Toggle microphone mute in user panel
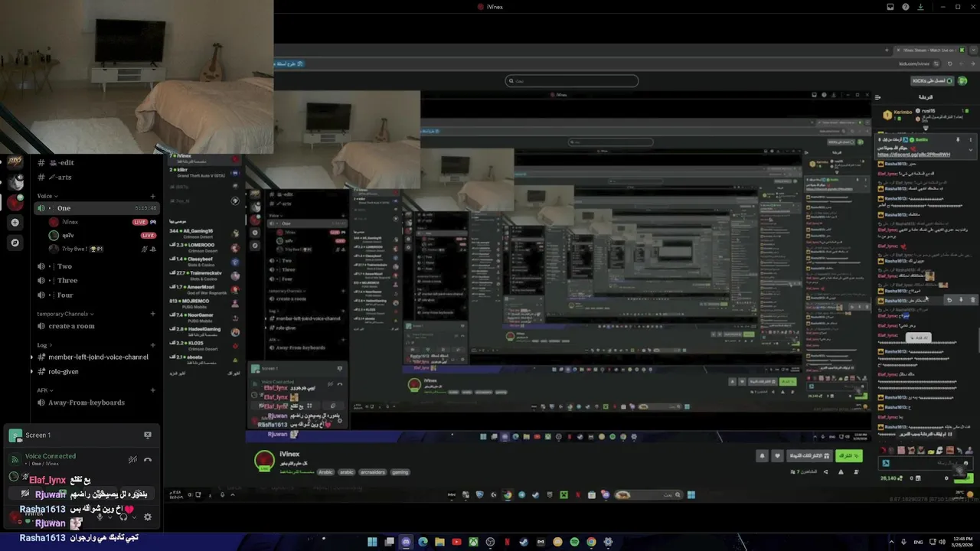Screen dimensions: 980x551 pyautogui.click(x=99, y=517)
